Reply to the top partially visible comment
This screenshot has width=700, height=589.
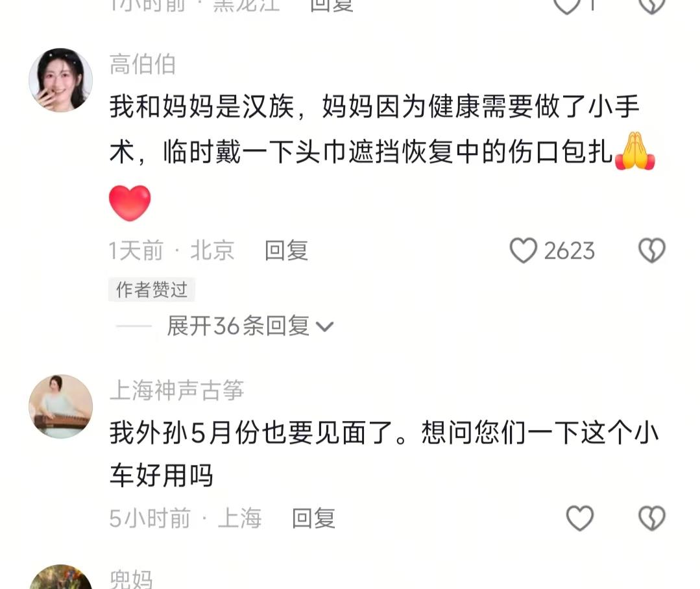click(332, 5)
